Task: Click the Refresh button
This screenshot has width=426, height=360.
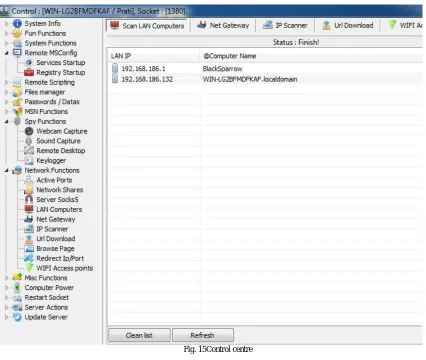Action: [203, 335]
